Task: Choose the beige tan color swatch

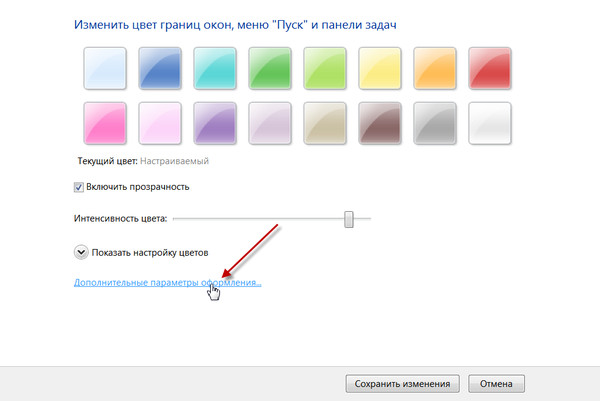Action: coord(325,123)
